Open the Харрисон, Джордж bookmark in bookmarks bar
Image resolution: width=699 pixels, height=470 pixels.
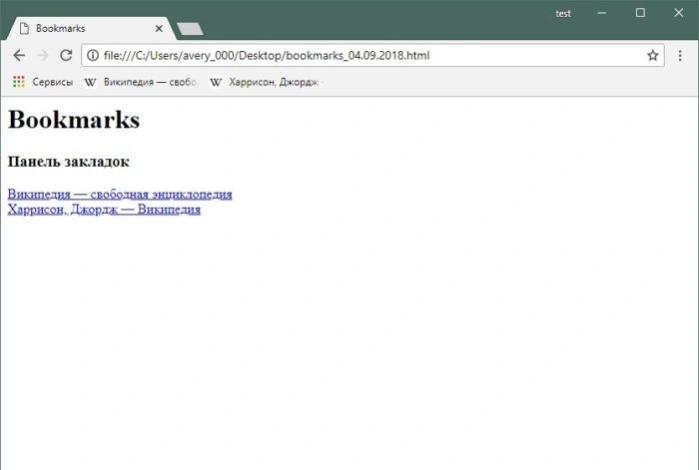pyautogui.click(x=265, y=82)
